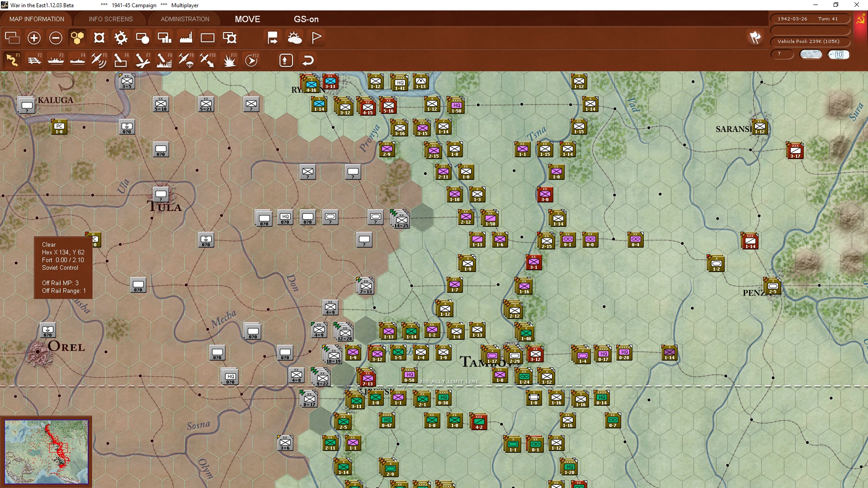Click the upload arrow box icon
Screen dimensions: 868x488
pos(286,60)
